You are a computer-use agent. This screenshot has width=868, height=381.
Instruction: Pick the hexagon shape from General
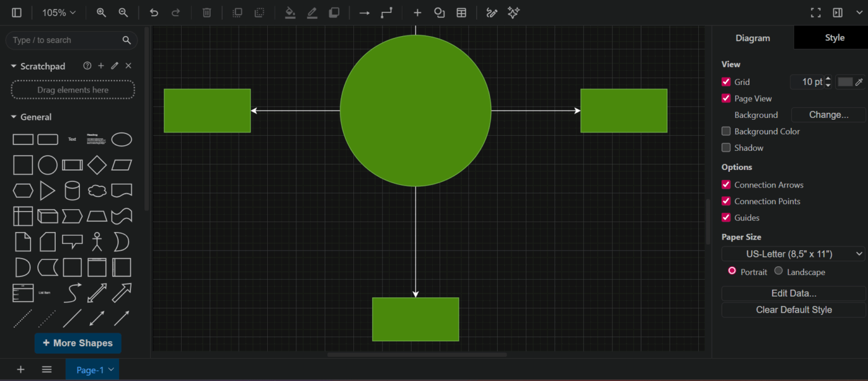(x=23, y=191)
